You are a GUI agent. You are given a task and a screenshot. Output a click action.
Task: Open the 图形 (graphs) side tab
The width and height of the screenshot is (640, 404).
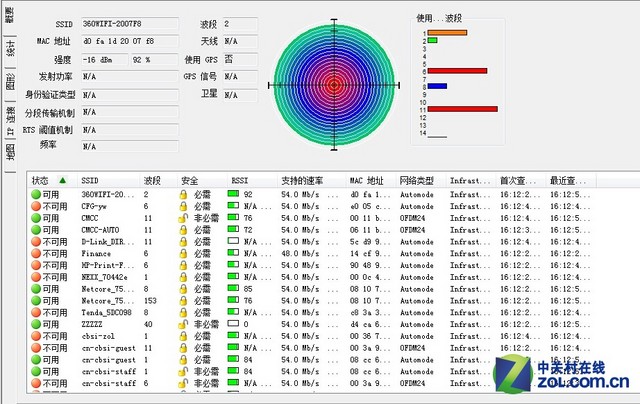coord(10,83)
